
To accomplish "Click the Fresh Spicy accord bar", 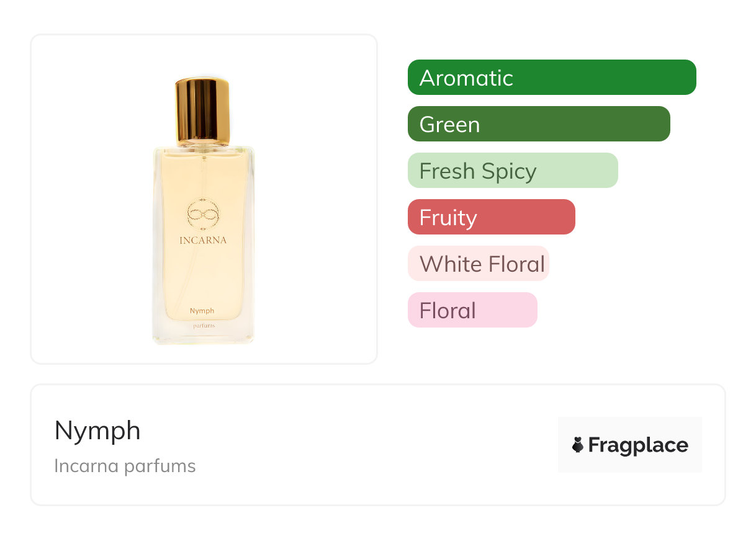I will coord(512,171).
